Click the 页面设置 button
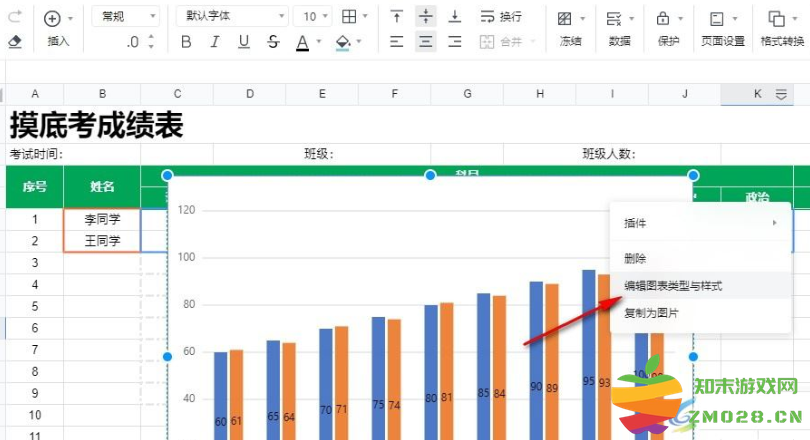810x440 pixels. pyautogui.click(x=721, y=28)
